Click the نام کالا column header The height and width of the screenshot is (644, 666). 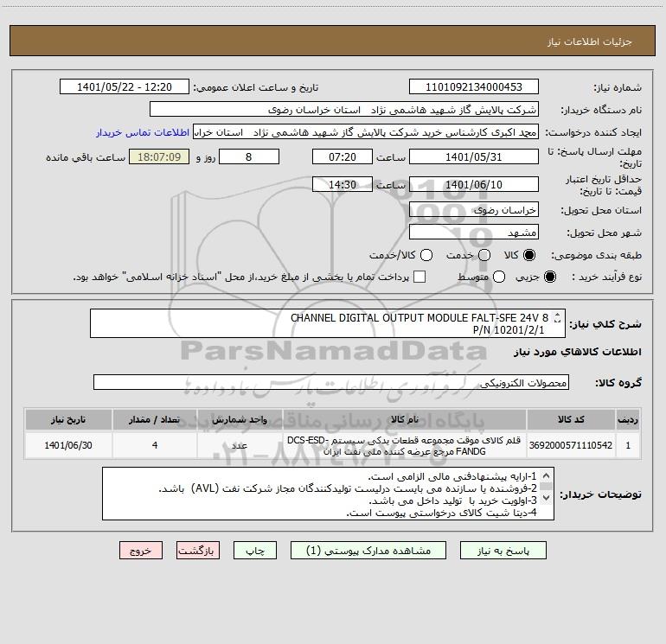(x=405, y=419)
